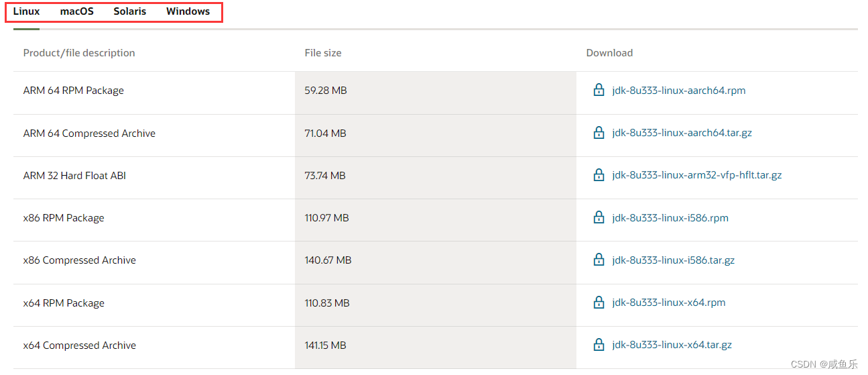Click the Product/file description column header
The width and height of the screenshot is (868, 375).
pos(79,52)
